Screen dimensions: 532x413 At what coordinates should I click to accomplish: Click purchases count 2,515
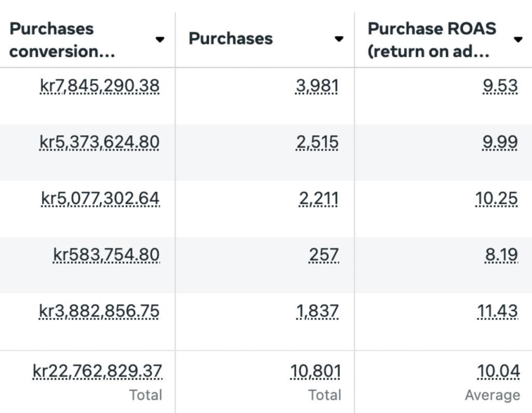click(x=317, y=142)
